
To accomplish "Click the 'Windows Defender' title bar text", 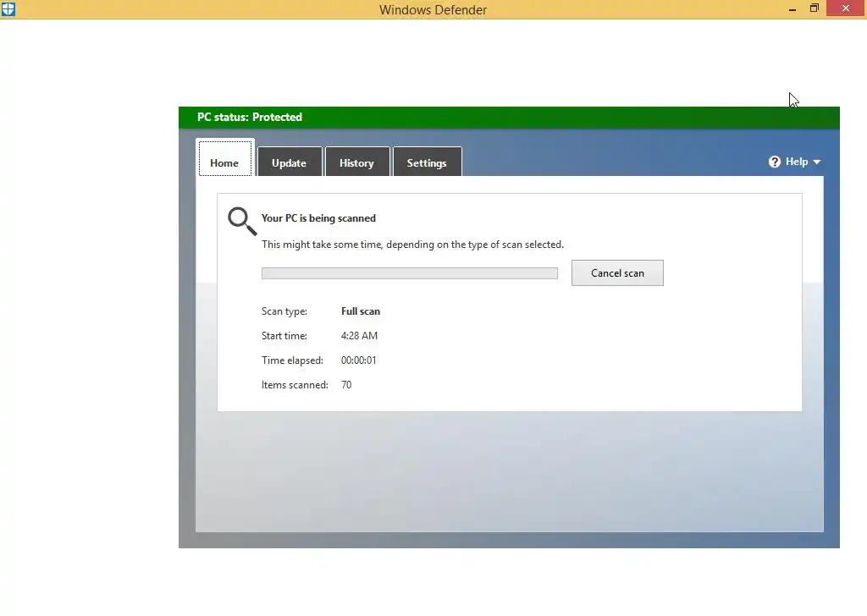I will tap(433, 9).
